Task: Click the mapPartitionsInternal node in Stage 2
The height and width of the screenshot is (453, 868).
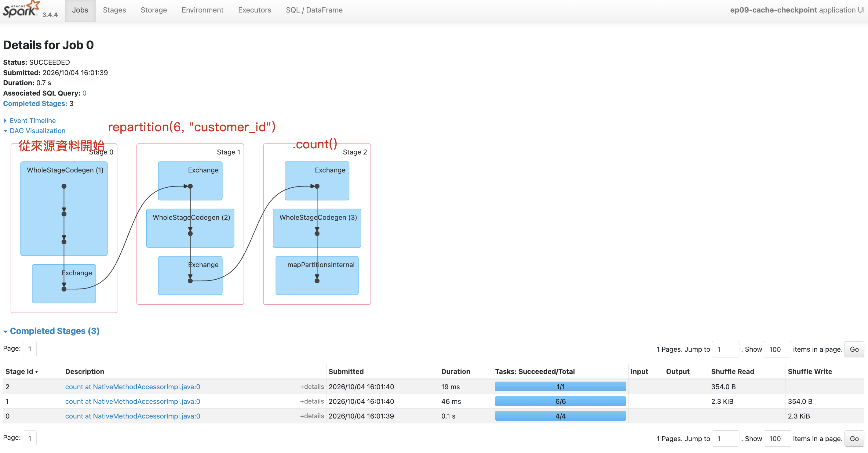Action: (x=317, y=275)
